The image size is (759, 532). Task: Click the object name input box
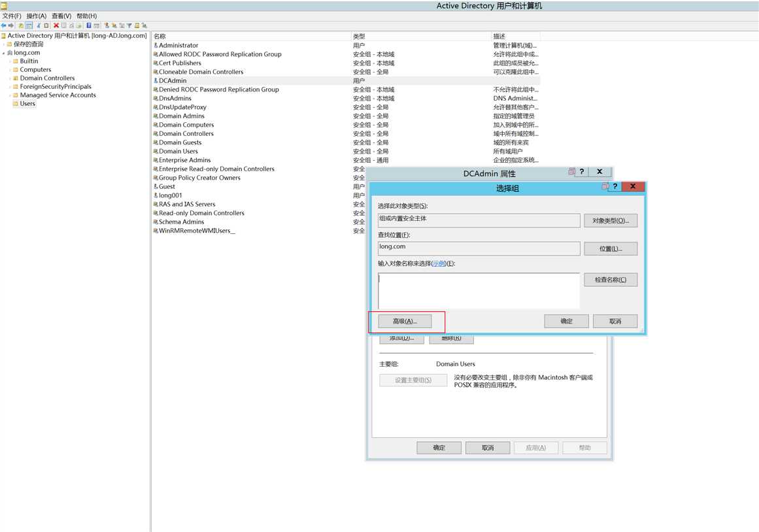(479, 290)
